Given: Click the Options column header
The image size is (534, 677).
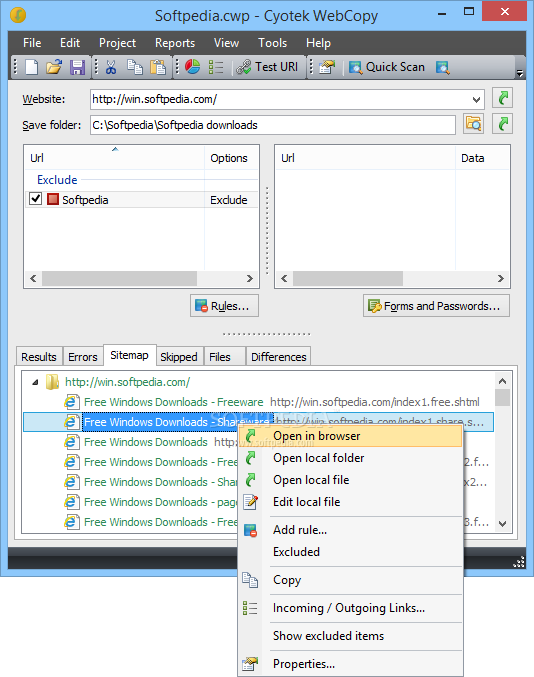Looking at the screenshot, I should (x=231, y=158).
